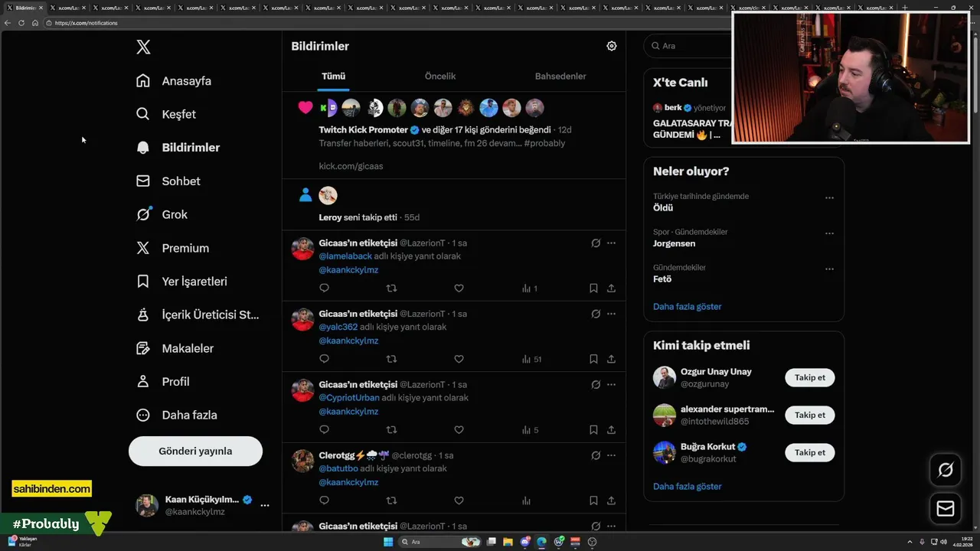Open Keşfet in sidebar
Viewport: 980px width, 551px height.
coord(166,114)
